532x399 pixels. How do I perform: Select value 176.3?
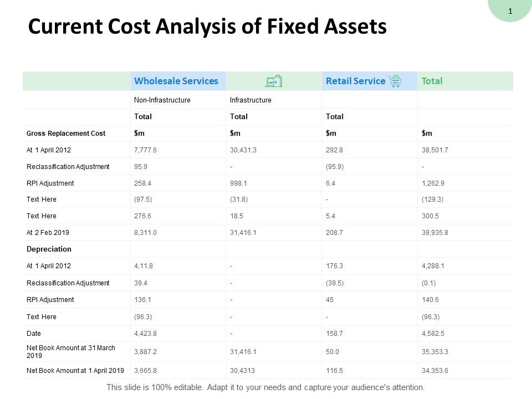point(334,265)
